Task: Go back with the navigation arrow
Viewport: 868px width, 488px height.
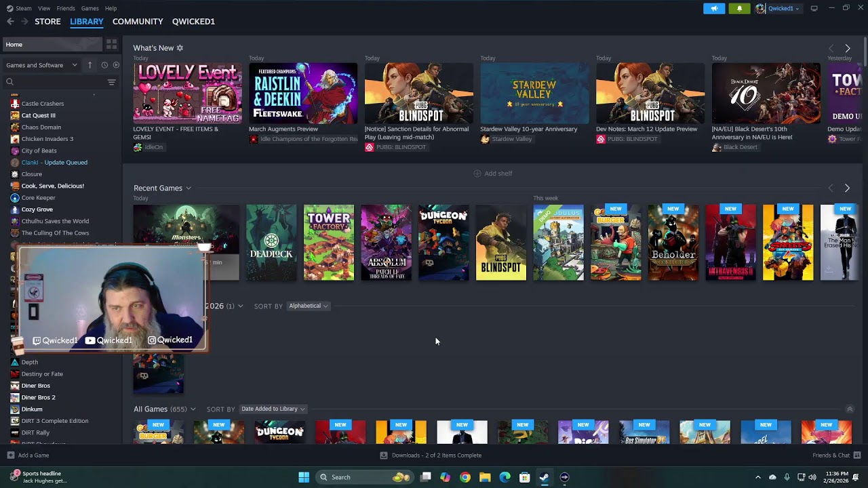Action: 10,22
